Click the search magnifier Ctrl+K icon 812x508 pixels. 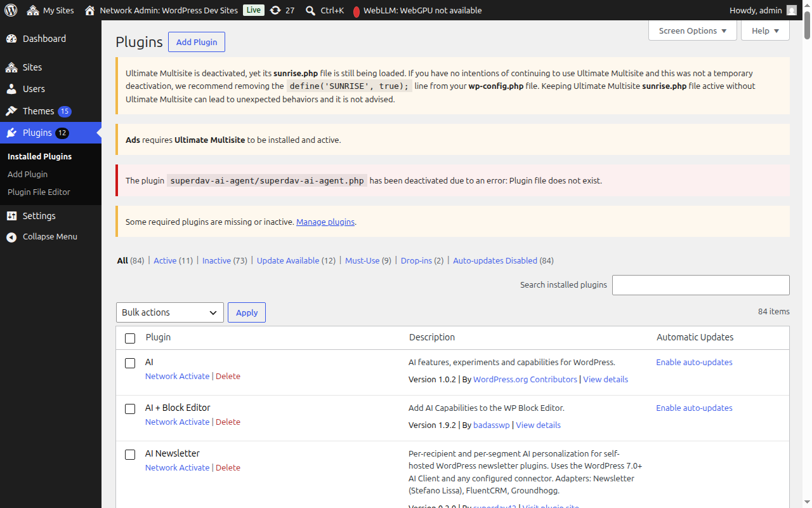tap(310, 10)
